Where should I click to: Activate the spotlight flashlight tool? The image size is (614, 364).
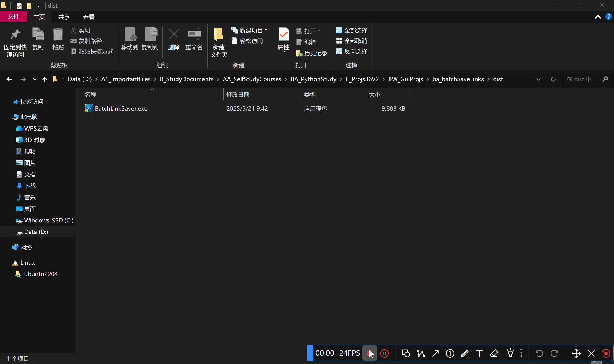tap(510, 353)
